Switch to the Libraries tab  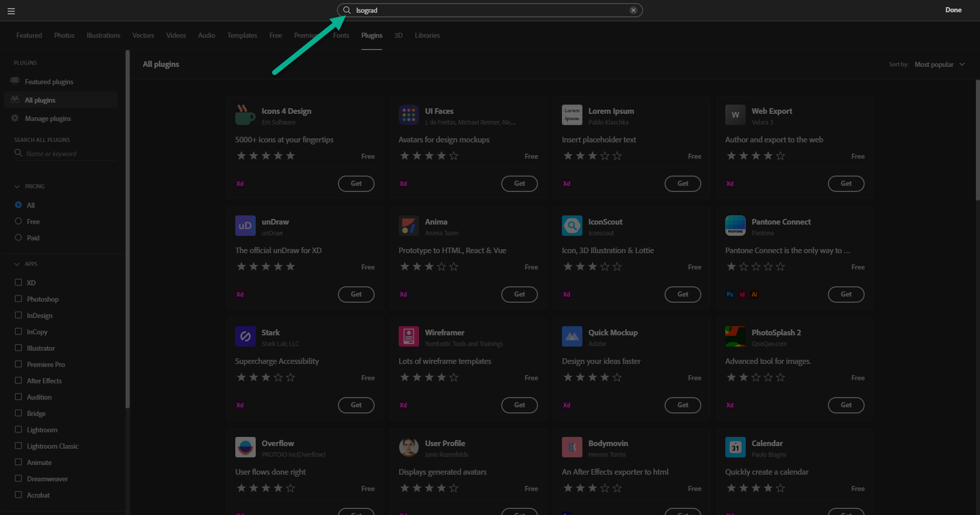coord(427,35)
